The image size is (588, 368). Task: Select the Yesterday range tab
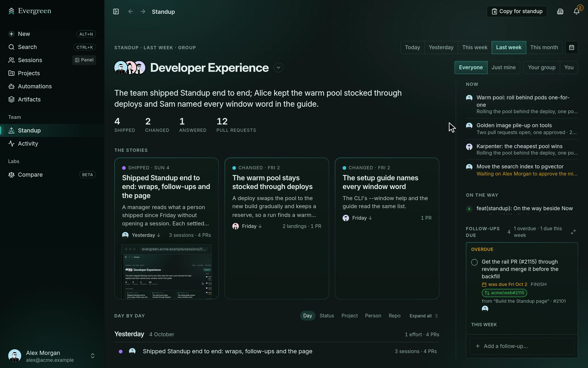pyautogui.click(x=441, y=47)
